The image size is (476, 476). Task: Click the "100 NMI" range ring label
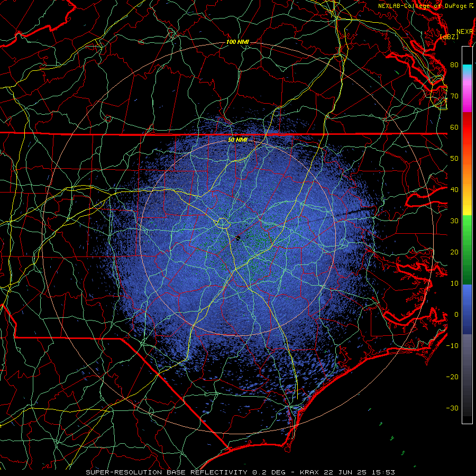click(237, 42)
